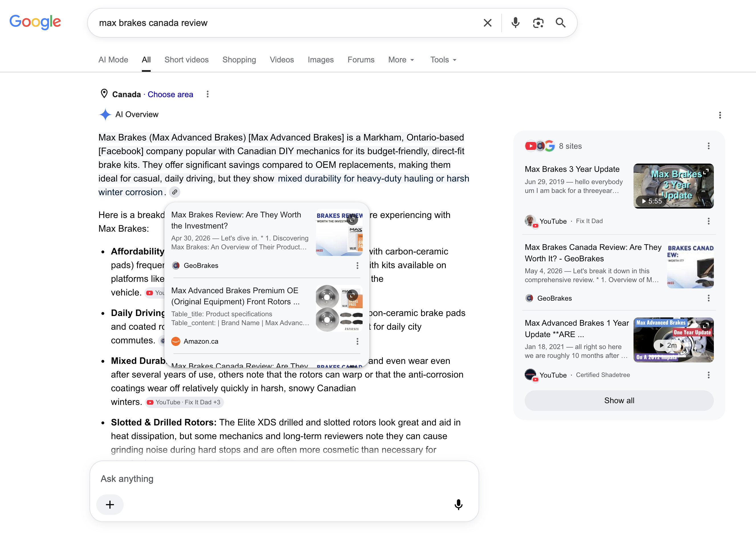Click 'Slotted & Drilled Rotors:' heading

pos(164,422)
